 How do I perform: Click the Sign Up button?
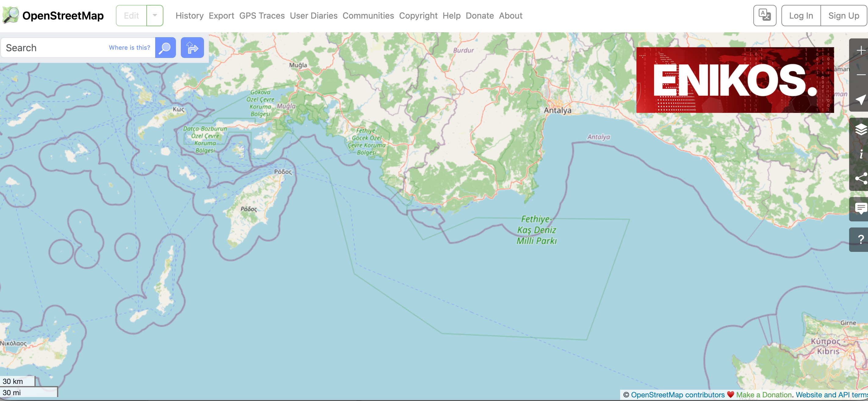pos(843,16)
